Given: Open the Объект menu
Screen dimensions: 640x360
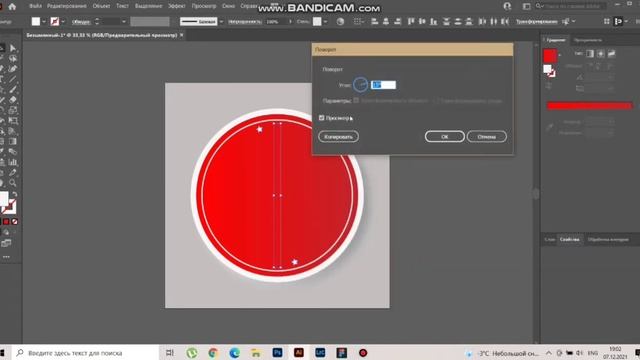Looking at the screenshot, I should coord(101,6).
